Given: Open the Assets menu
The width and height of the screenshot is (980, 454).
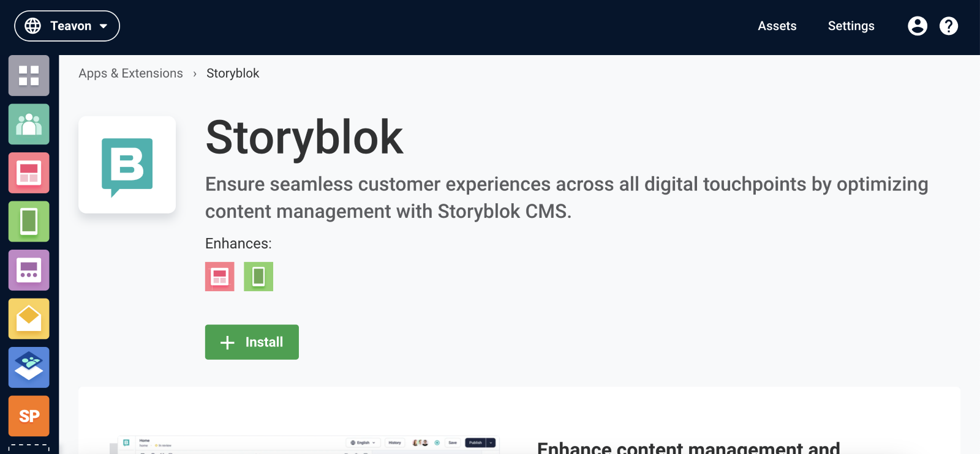Looking at the screenshot, I should (777, 26).
